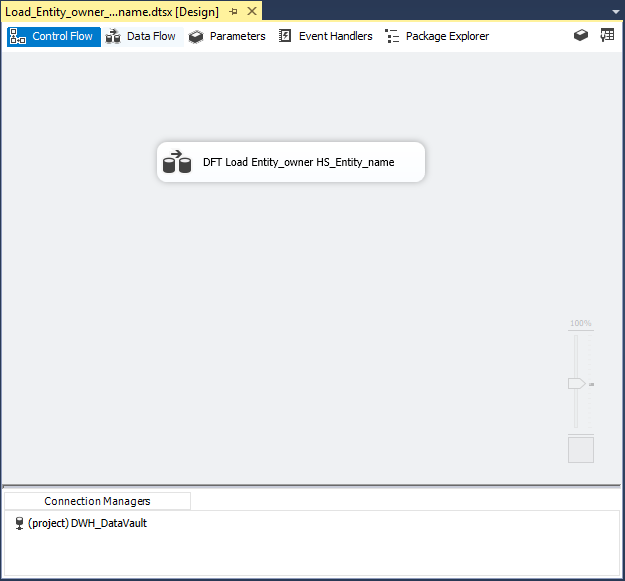
Task: Select the DFT Load Entity_owner HS_Entity_name task
Action: pos(291,162)
